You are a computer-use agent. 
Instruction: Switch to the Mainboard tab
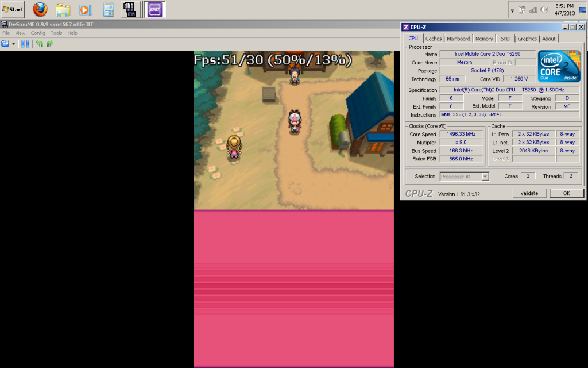tap(458, 39)
